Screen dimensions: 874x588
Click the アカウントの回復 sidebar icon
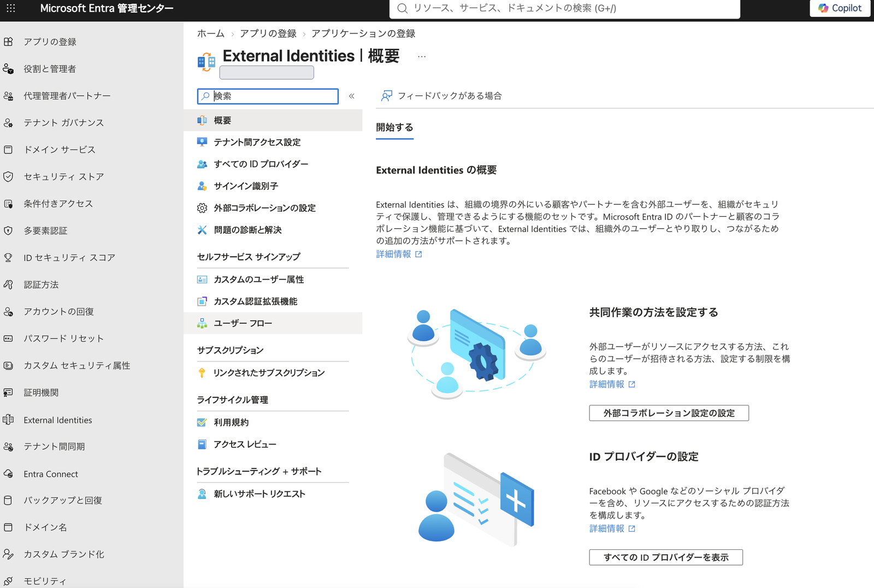click(8, 312)
